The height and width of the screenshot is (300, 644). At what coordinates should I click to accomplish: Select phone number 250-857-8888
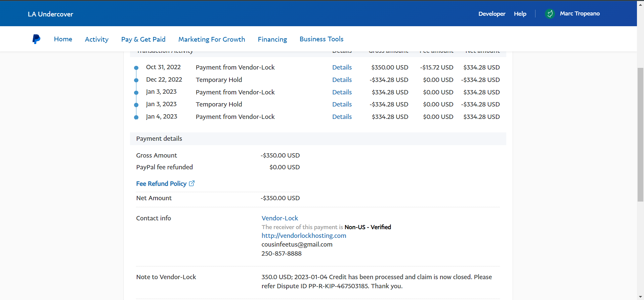click(x=282, y=253)
